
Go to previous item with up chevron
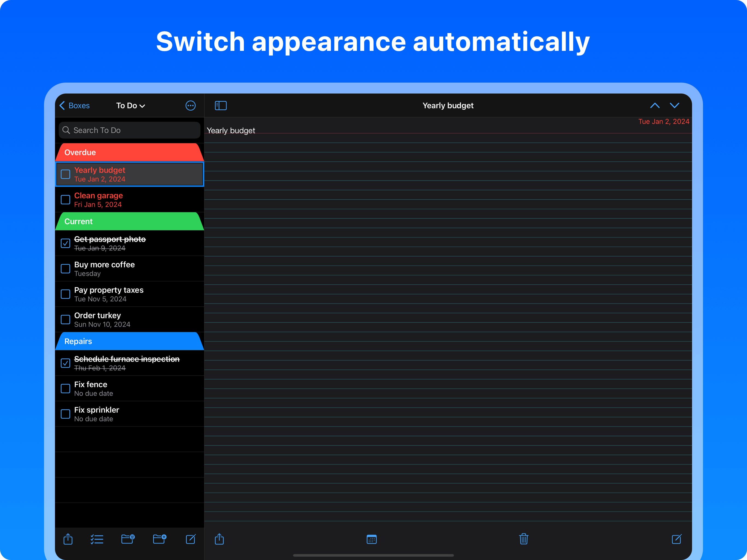click(x=655, y=106)
